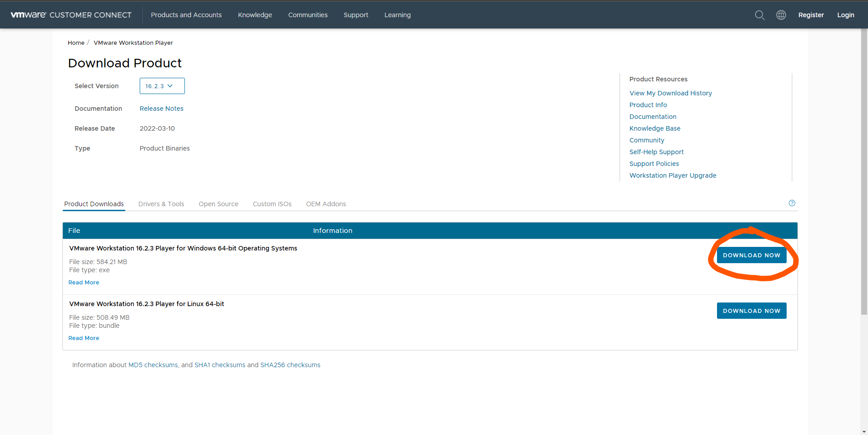Click VMware Workstation 16.2.3 Player for Linux title
Image resolution: width=868 pixels, height=435 pixels.
coord(146,304)
